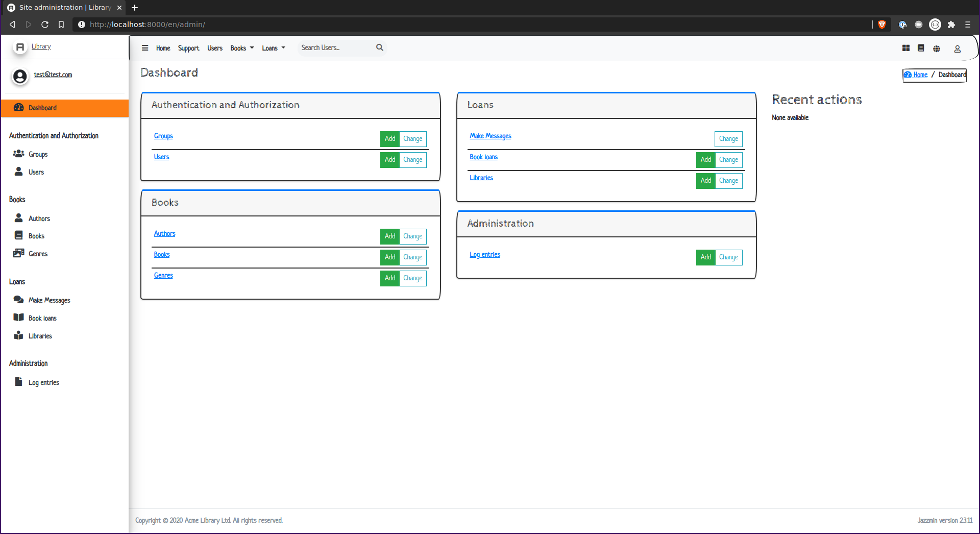The image size is (980, 534).
Task: Open the Groups link in dashboard card
Action: 163,136
